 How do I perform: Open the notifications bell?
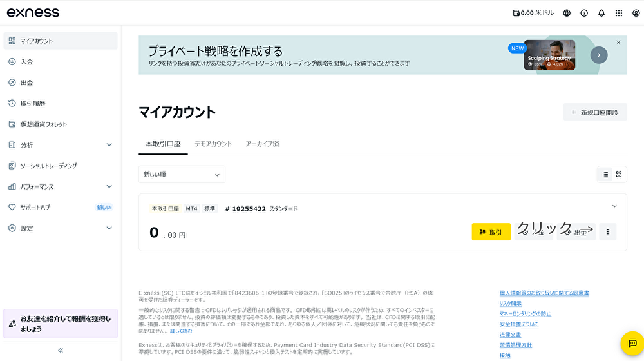click(601, 13)
